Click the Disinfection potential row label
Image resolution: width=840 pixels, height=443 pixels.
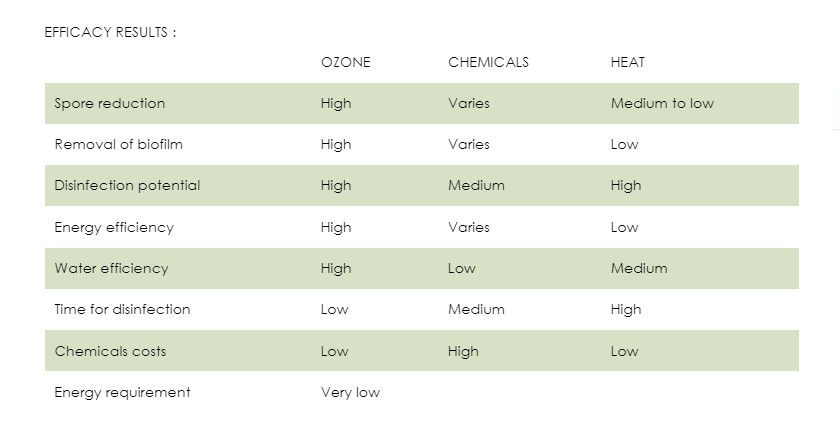pos(127,185)
